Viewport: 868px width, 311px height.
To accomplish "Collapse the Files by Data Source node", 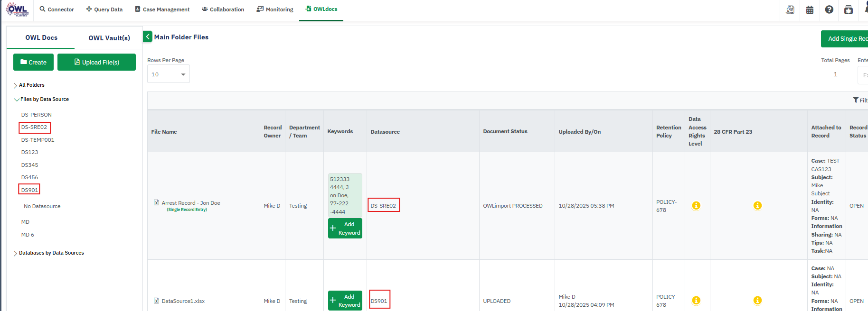I will pos(17,100).
